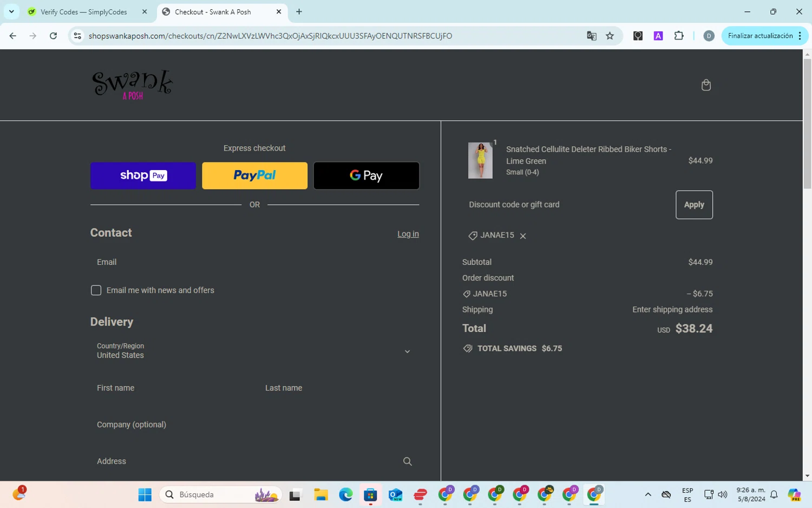Enable Email me with news and offers
The width and height of the screenshot is (812, 508).
96,290
